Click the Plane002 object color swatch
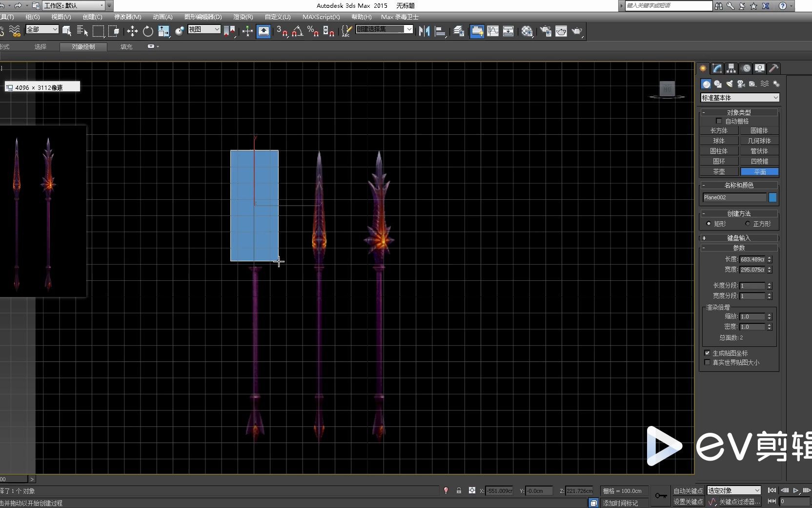Viewport: 812px width, 508px height. point(772,197)
